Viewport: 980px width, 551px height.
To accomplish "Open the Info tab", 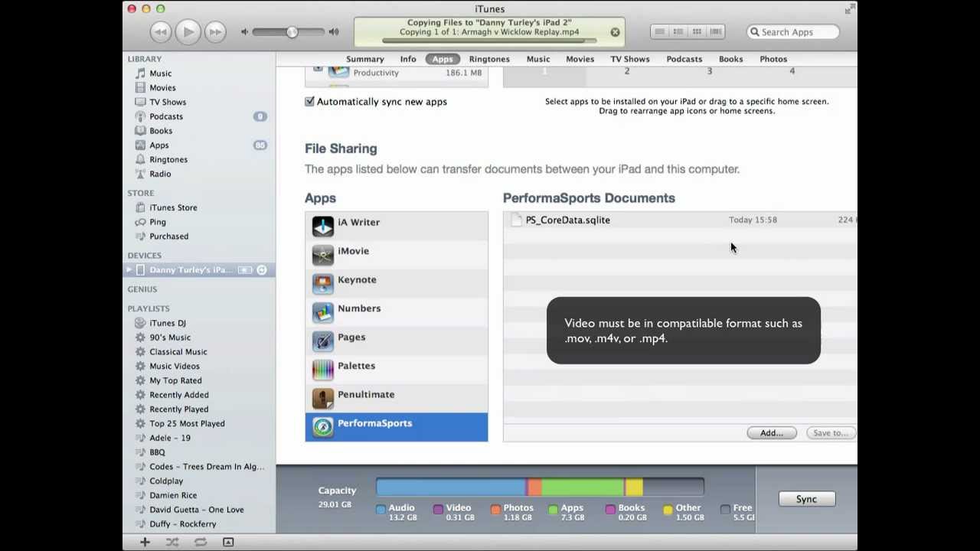I will (408, 59).
